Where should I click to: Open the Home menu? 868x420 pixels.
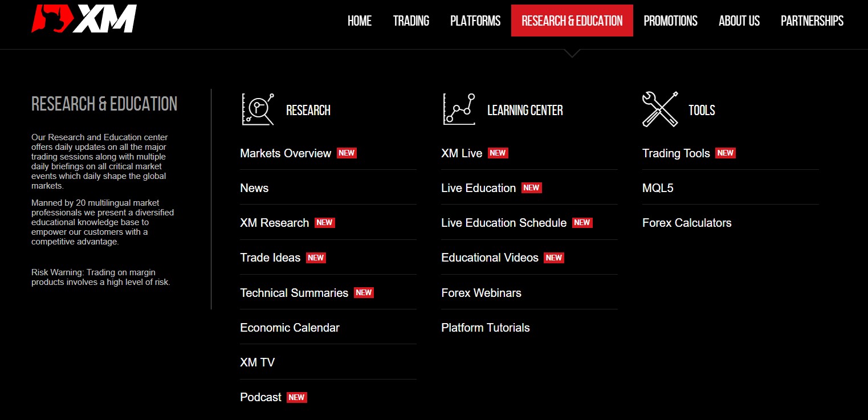(x=360, y=21)
